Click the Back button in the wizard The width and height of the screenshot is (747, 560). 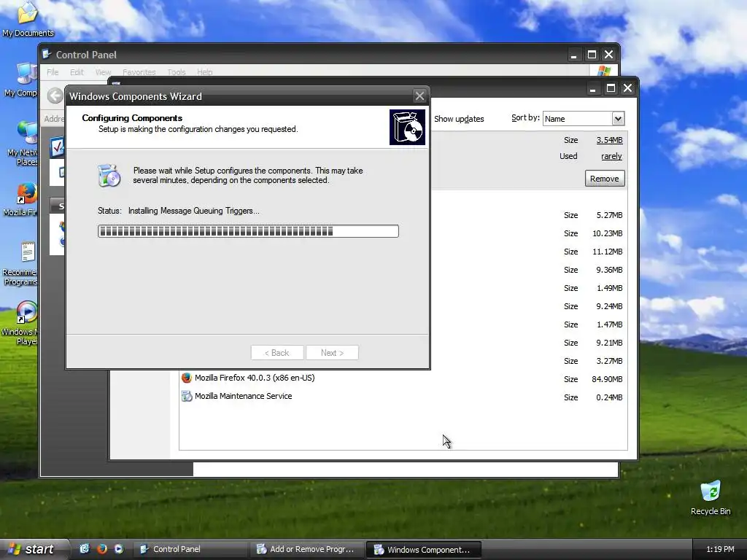(277, 353)
